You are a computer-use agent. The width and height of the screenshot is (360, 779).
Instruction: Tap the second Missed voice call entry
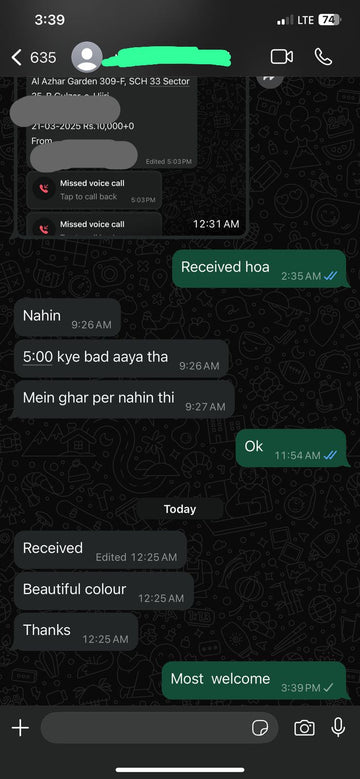(93, 223)
